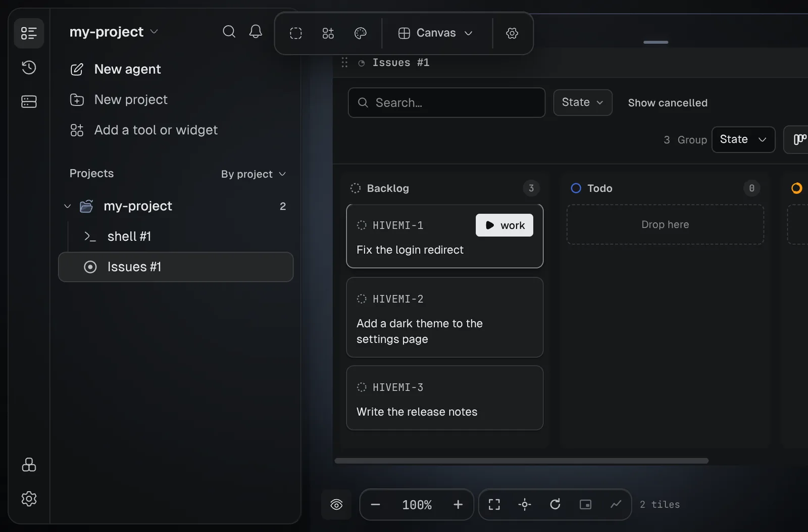Open the history clock icon in left rail
The width and height of the screenshot is (808, 532).
click(x=29, y=67)
